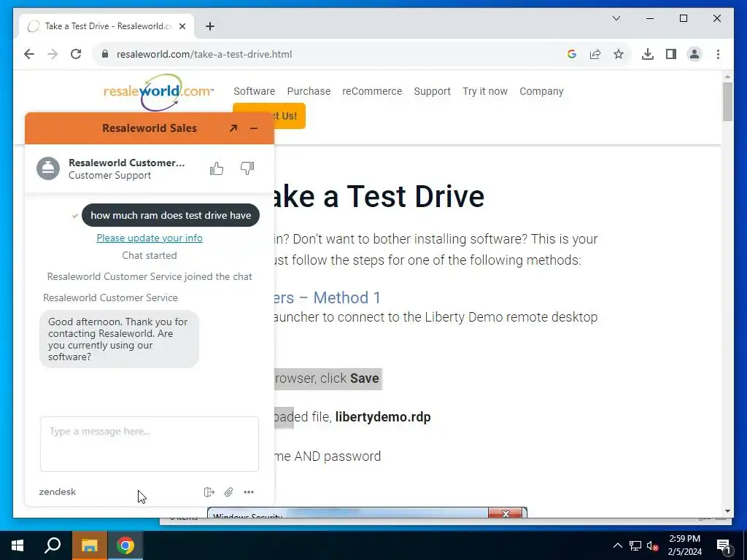Screen dimensions: 747x560
Task: Open the Windows Start menu
Action: [x=18, y=545]
